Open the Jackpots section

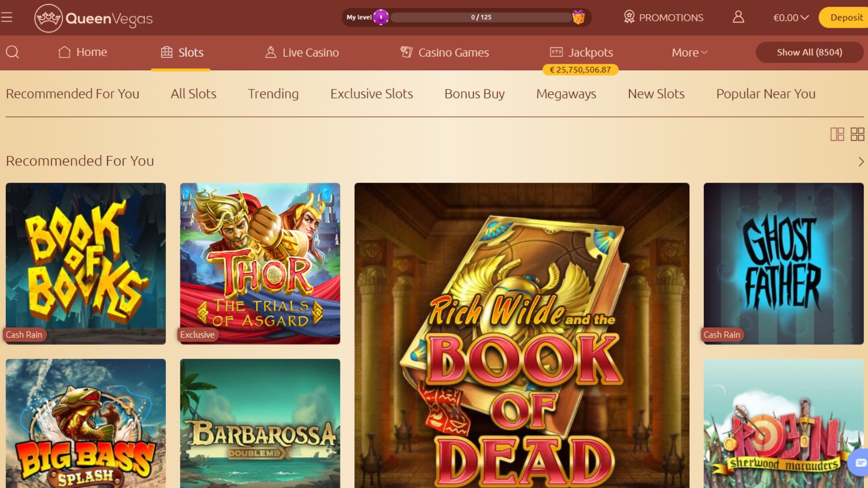coord(581,52)
